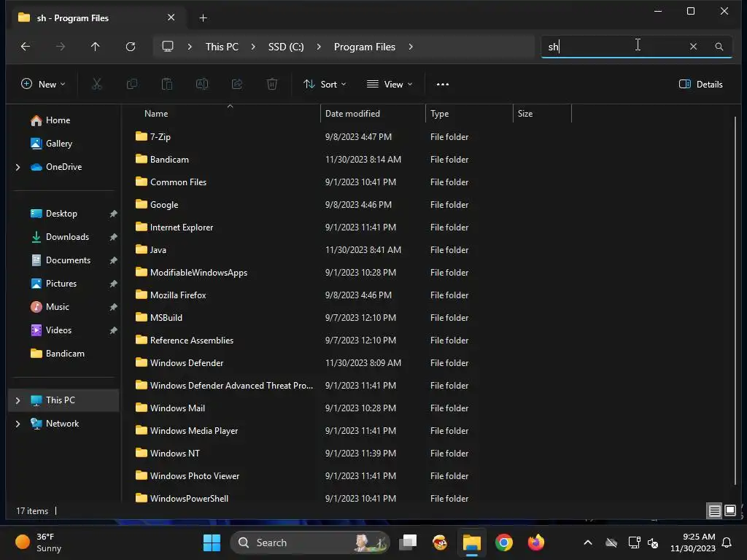Image resolution: width=747 pixels, height=560 pixels.
Task: Open pinned Desktop in sidebar
Action: point(61,214)
